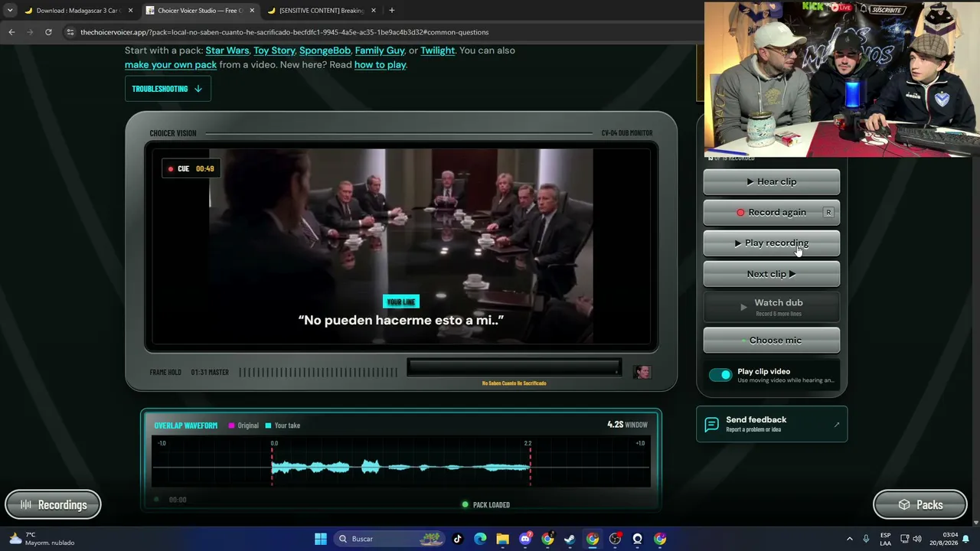Click the cube icon on Packs button

[x=904, y=505]
